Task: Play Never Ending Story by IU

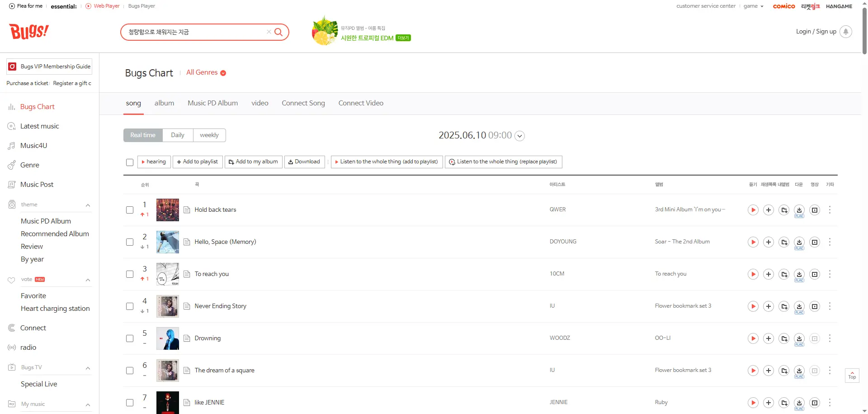Action: click(x=753, y=306)
